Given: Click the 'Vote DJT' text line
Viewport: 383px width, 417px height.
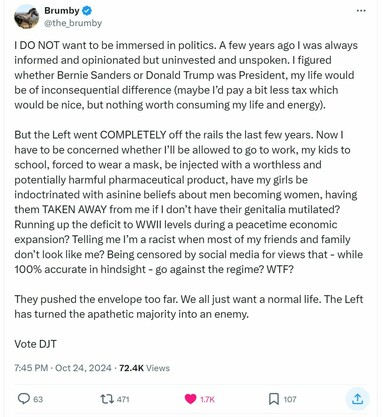Looking at the screenshot, I should [x=35, y=344].
